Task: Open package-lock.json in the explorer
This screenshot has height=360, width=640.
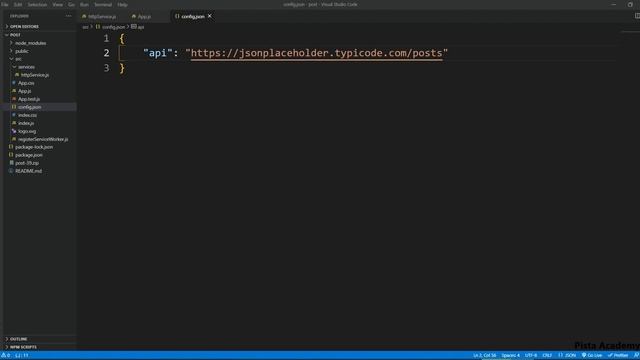Action: 34,147
